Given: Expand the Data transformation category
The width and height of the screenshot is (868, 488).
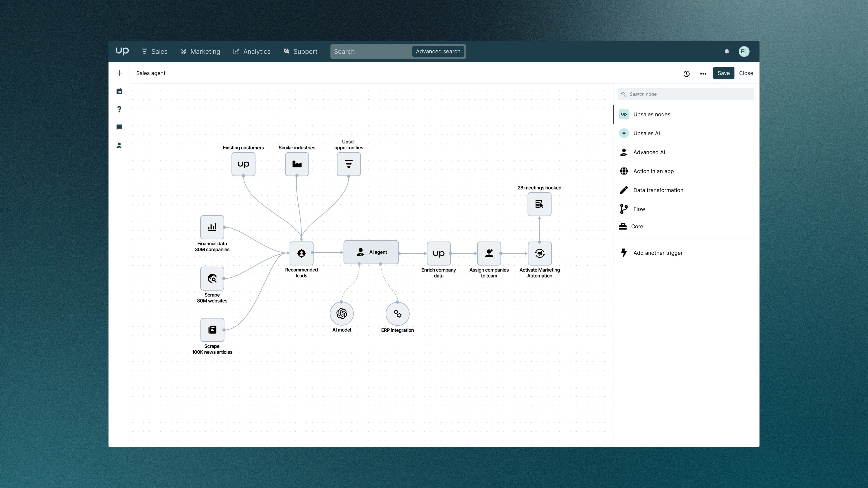Looking at the screenshot, I should point(658,190).
